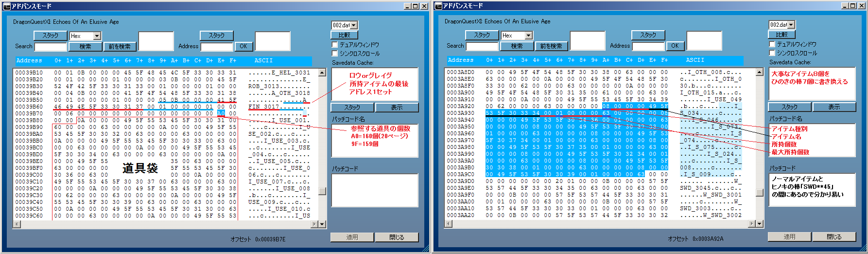Click the 比較 button in right window

[781, 35]
